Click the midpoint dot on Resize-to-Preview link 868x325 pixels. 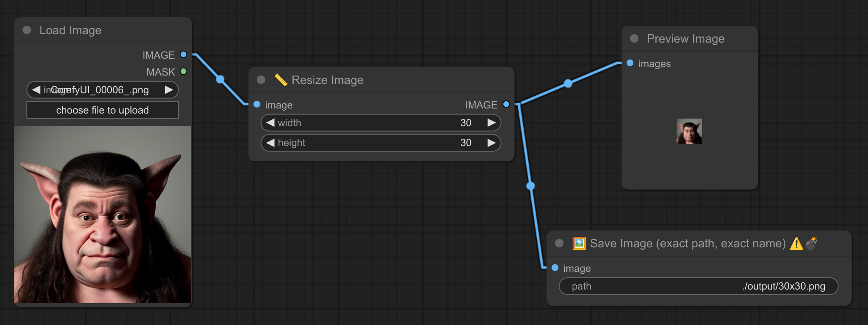click(568, 83)
